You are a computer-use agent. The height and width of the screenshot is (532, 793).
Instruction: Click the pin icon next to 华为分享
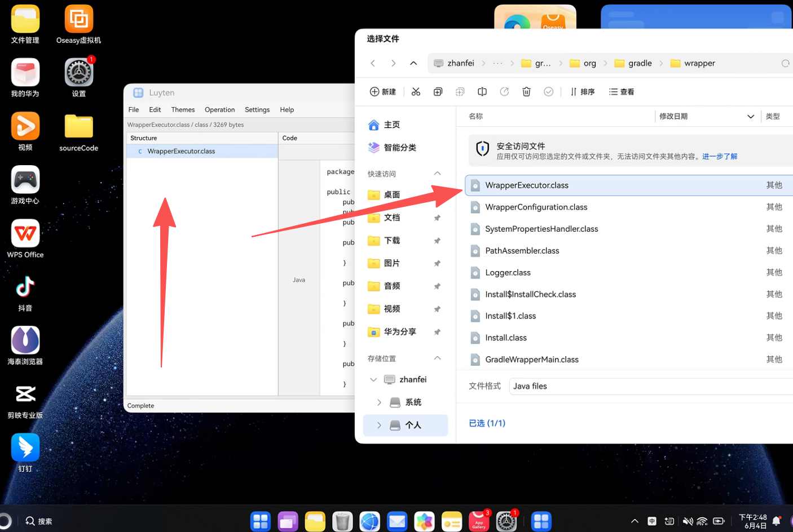point(437,332)
